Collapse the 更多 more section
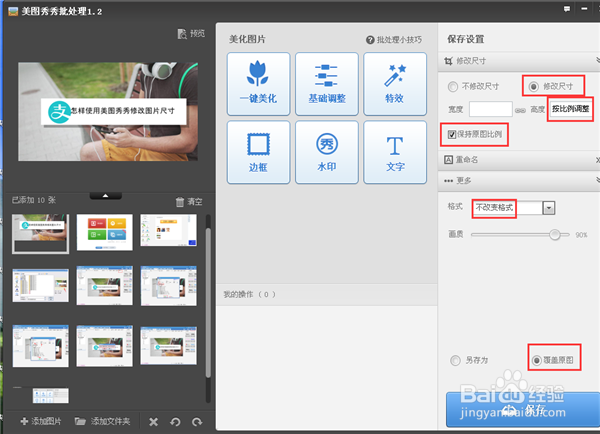The height and width of the screenshot is (434, 600). [x=519, y=181]
